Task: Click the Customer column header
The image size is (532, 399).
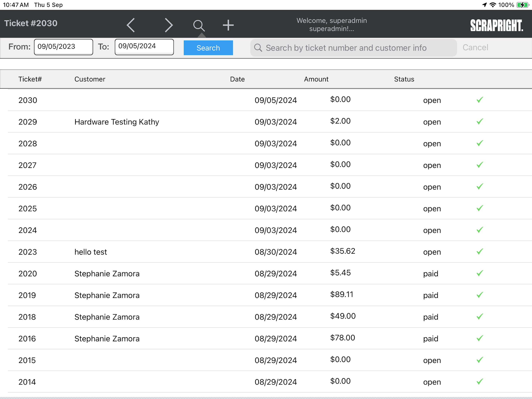Action: (90, 79)
